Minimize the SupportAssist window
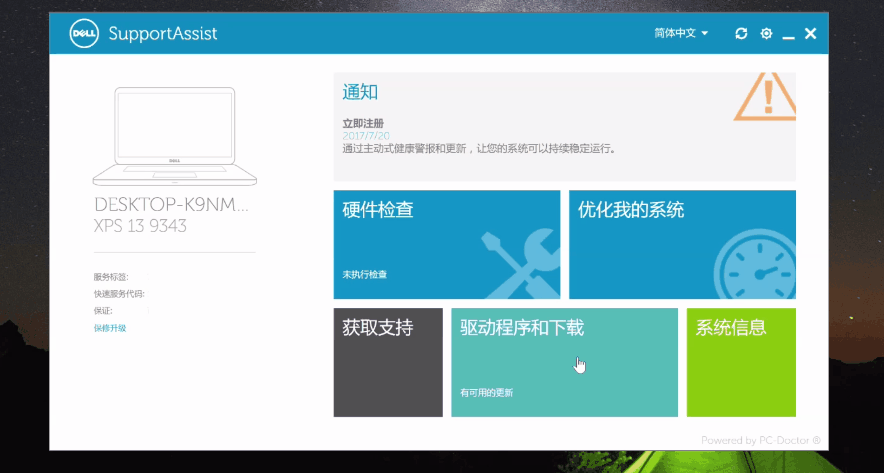Image resolution: width=884 pixels, height=473 pixels. 788,37
